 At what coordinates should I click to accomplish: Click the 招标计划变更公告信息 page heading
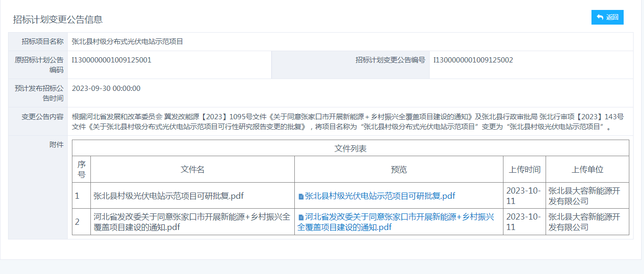58,19
